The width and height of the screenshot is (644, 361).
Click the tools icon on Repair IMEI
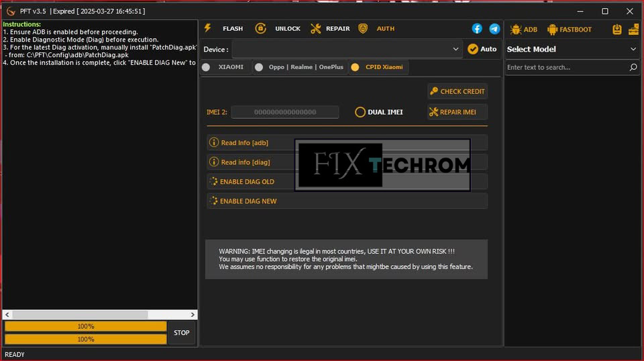pyautogui.click(x=434, y=111)
